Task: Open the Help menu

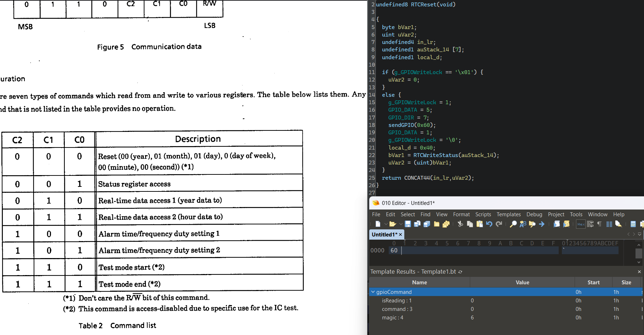Action: click(x=619, y=214)
